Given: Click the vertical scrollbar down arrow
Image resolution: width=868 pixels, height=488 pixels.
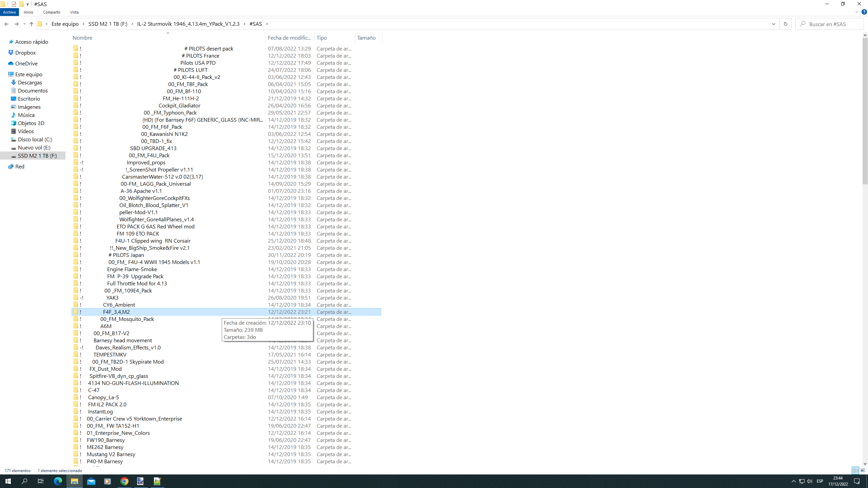Looking at the screenshot, I should 865,464.
